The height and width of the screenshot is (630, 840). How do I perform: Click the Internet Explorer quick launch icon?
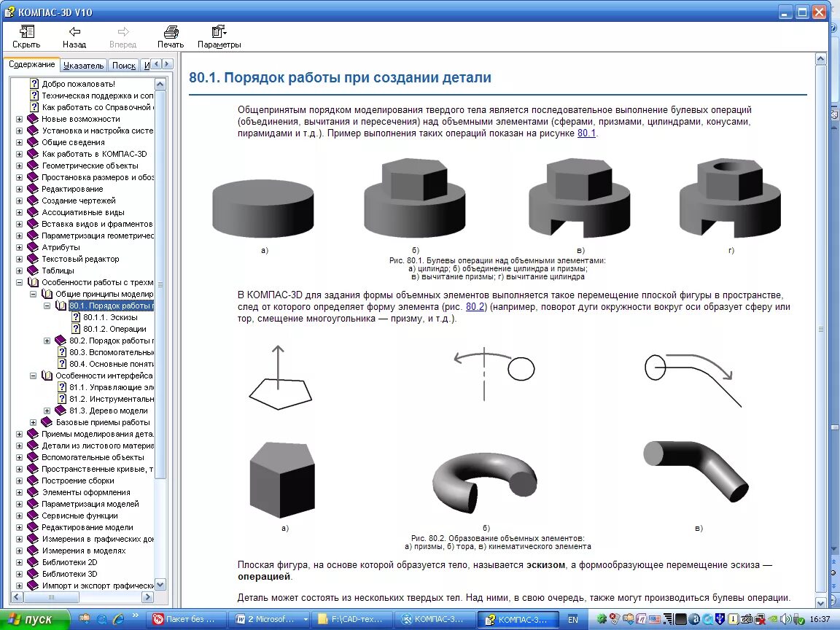point(118,619)
